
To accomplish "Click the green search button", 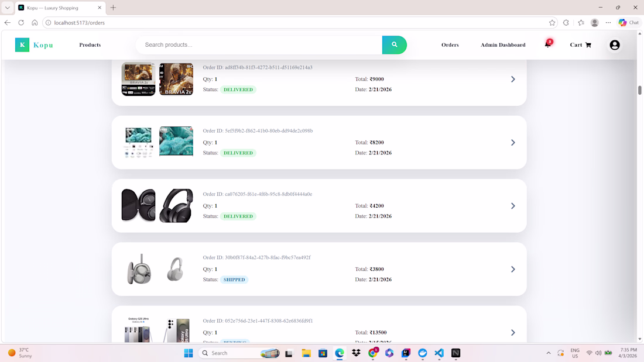I will point(394,44).
